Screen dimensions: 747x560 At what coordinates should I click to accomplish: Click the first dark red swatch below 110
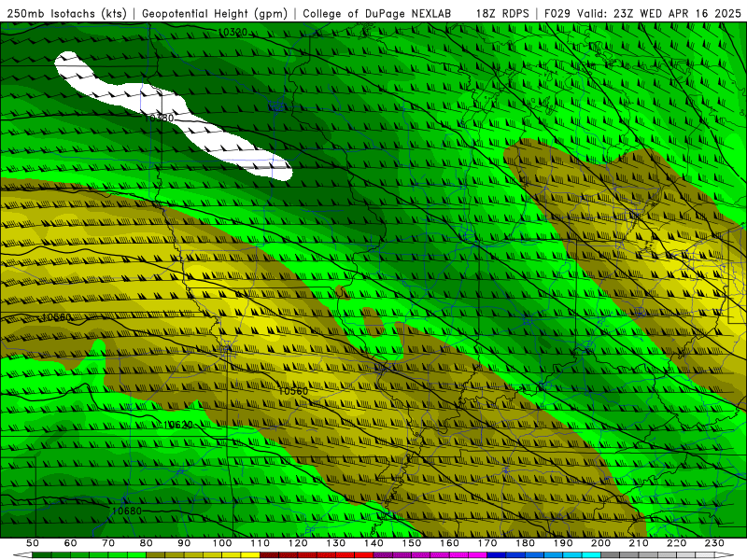[269, 555]
